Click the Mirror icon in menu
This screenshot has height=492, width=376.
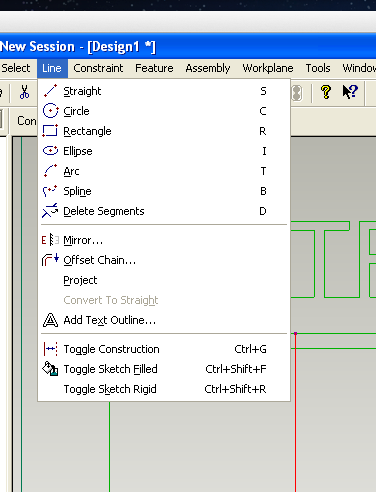point(50,240)
